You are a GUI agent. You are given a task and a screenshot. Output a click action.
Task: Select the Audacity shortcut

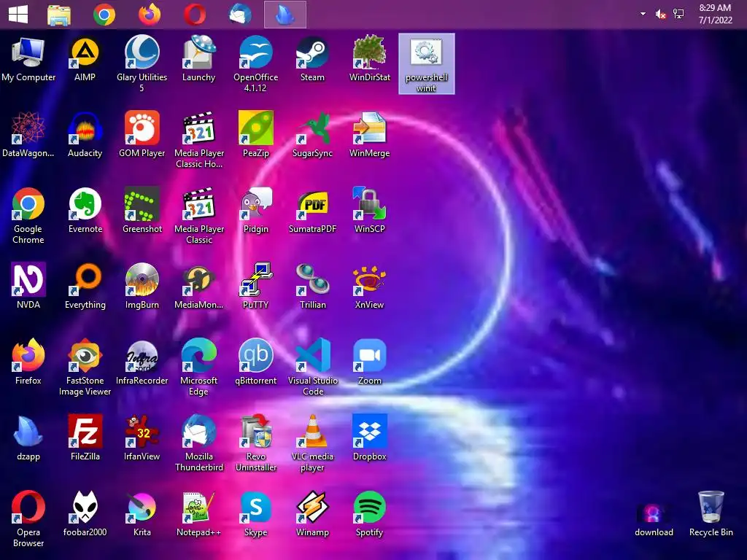coord(85,135)
